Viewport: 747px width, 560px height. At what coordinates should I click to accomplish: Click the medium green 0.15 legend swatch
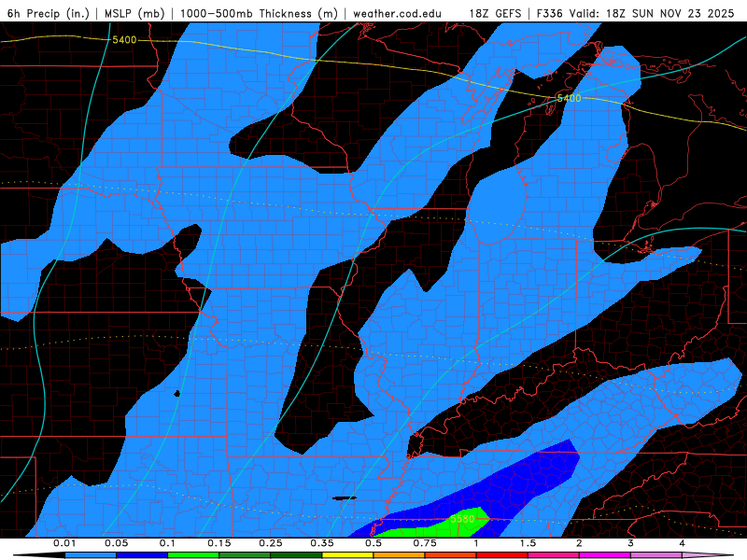point(245,555)
